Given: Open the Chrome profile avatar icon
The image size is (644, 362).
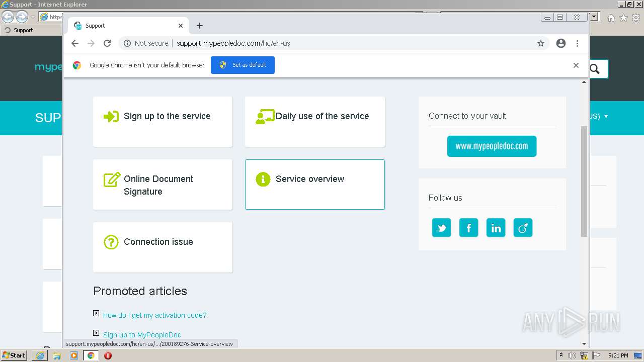Looking at the screenshot, I should click(x=561, y=43).
